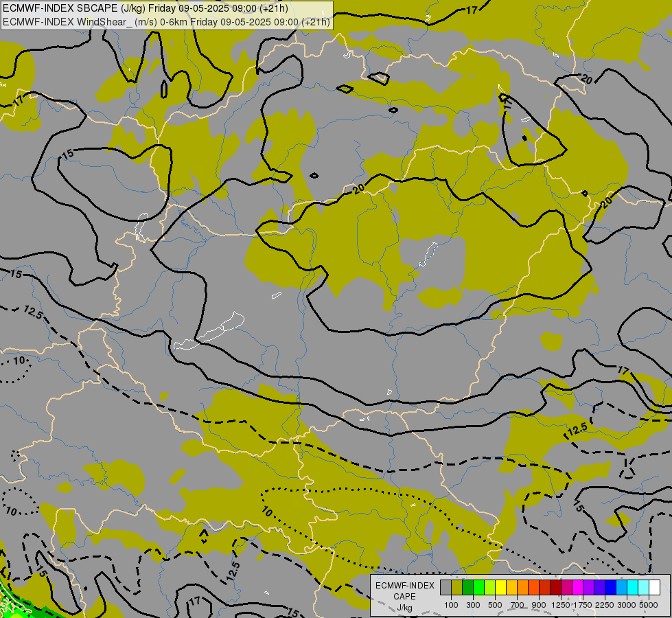The height and width of the screenshot is (618, 672).
Task: Select the white swatch at the legend end
Action: [x=654, y=587]
